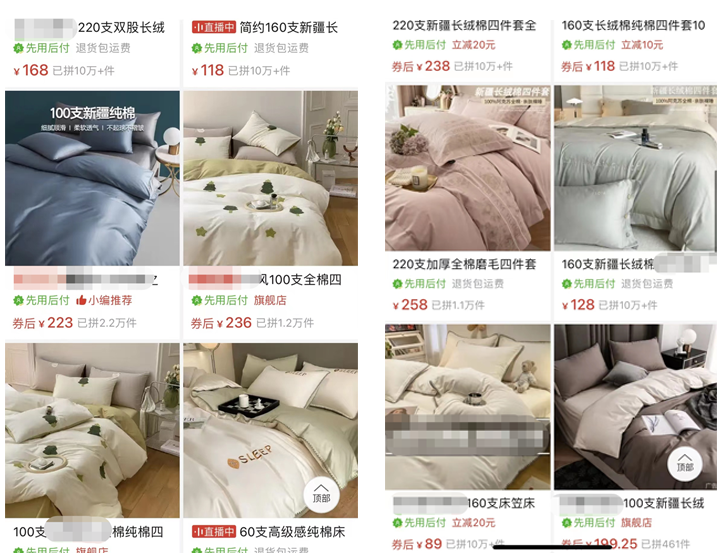723x553 pixels.
Task: Click the 旗舰店 label under 风100支全棉四
Action: (270, 300)
